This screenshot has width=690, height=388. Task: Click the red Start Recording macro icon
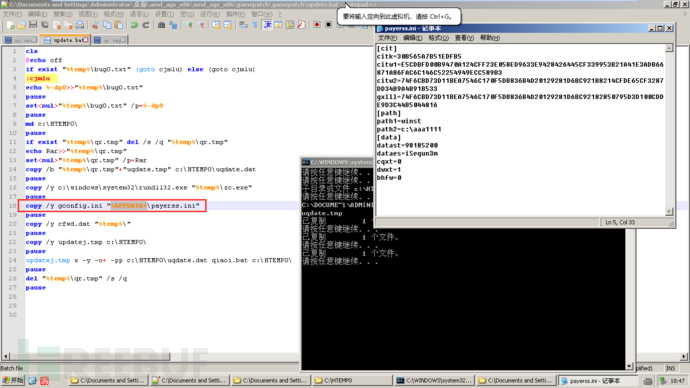[x=317, y=25]
